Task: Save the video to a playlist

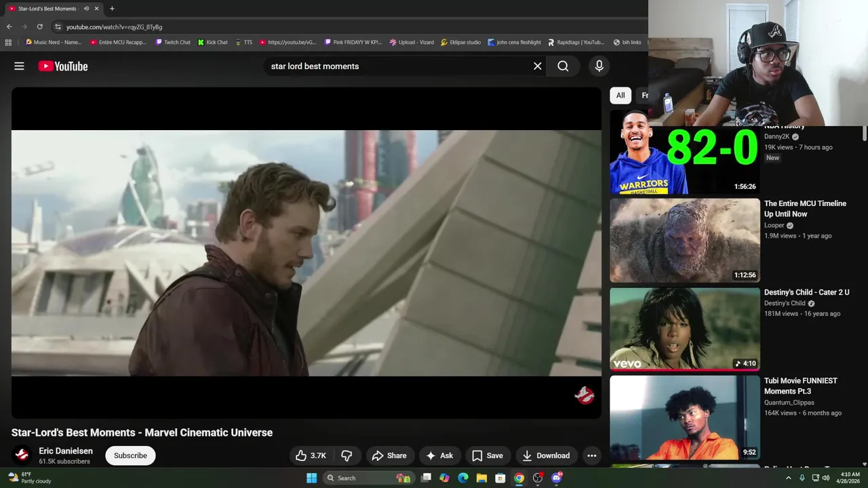Action: (487, 455)
